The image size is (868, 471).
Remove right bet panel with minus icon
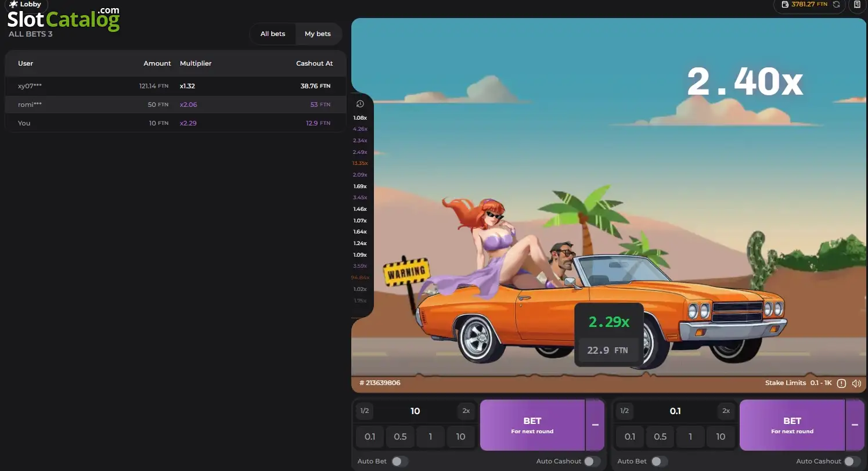click(855, 425)
